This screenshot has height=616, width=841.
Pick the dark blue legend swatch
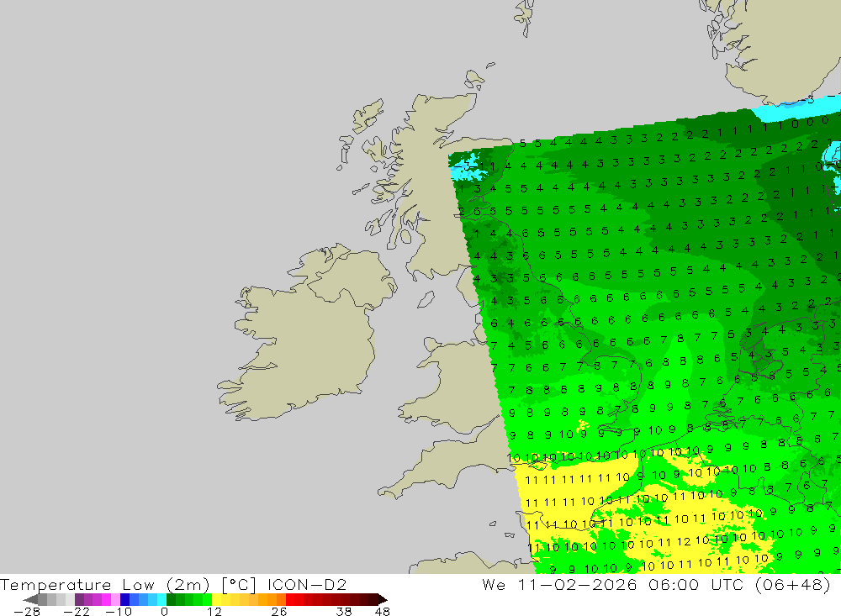click(x=125, y=600)
